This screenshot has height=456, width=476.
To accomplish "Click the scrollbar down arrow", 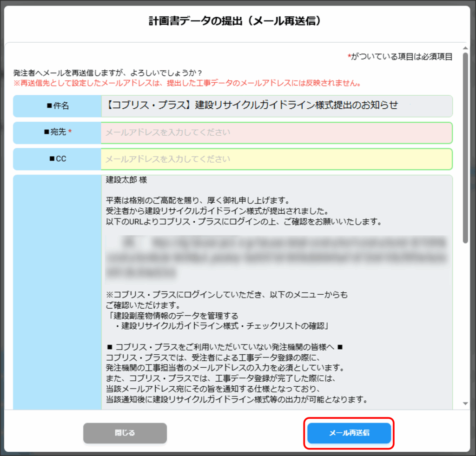I will (465, 403).
